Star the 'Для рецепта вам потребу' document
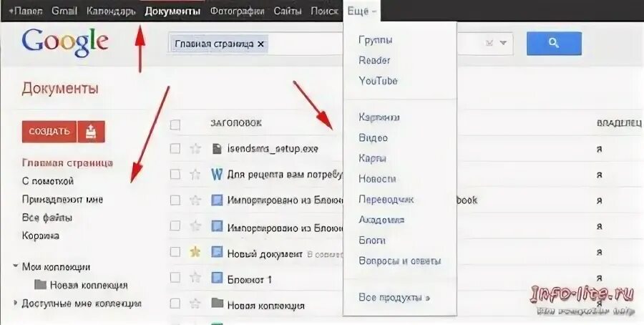 tap(195, 174)
